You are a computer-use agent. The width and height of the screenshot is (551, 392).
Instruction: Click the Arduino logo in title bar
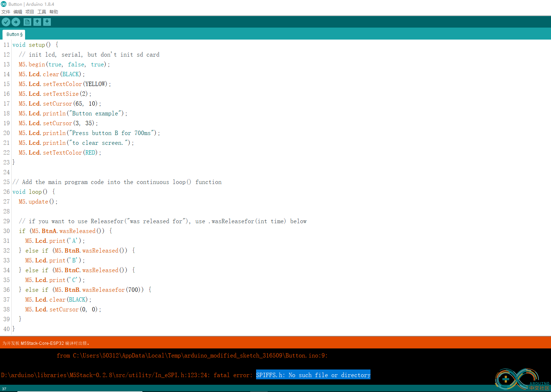pos(4,4)
